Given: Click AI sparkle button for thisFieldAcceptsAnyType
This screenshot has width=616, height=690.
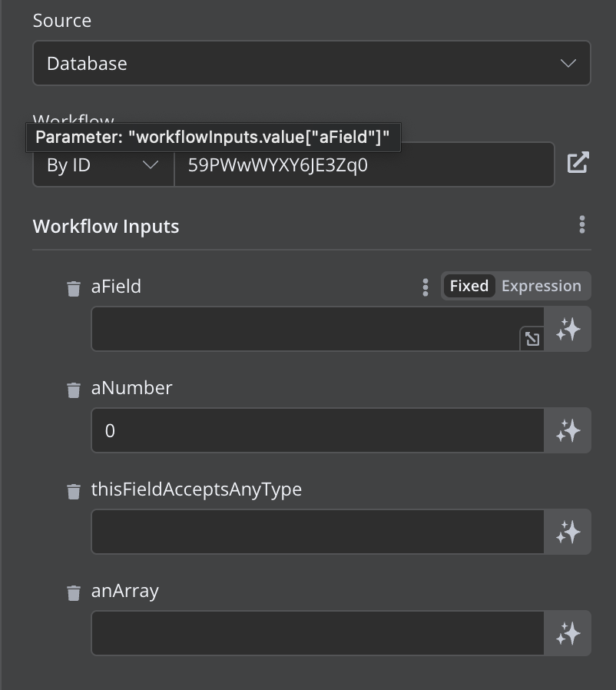Looking at the screenshot, I should (568, 532).
